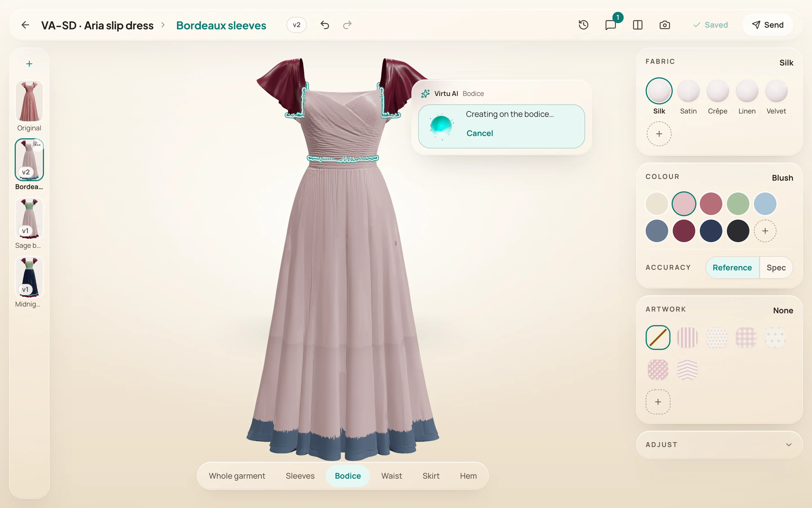Take a snapshot with camera icon
The height and width of the screenshot is (508, 812).
[x=665, y=25]
